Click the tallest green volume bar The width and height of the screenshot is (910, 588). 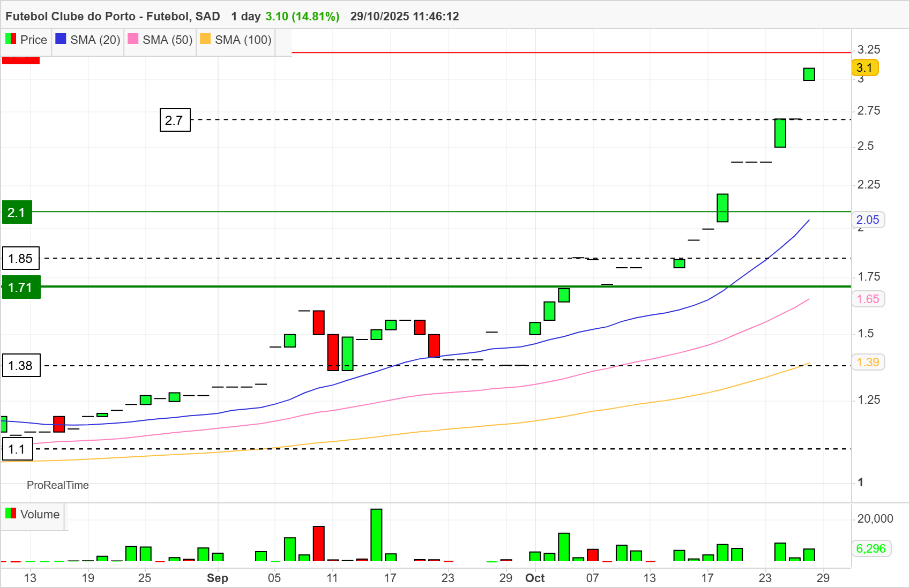pyautogui.click(x=376, y=535)
